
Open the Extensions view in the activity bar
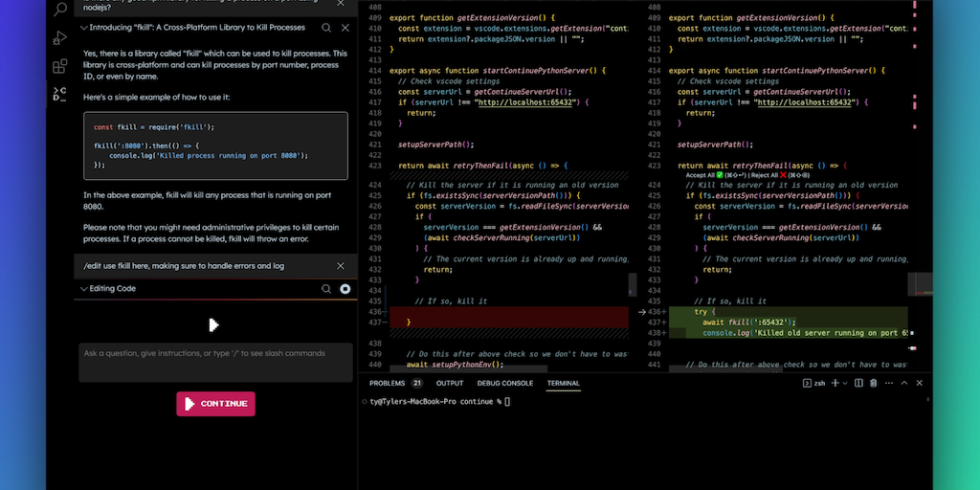(59, 66)
